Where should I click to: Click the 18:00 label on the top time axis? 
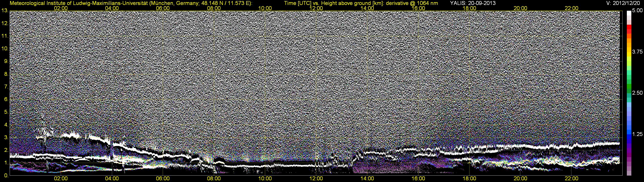pos(469,8)
